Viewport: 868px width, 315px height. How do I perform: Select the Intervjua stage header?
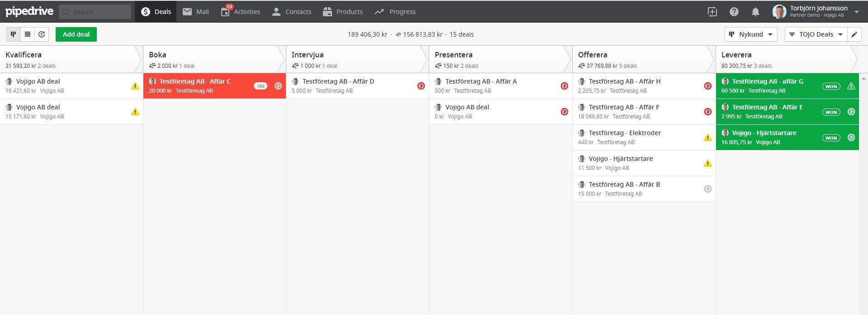tap(357, 59)
